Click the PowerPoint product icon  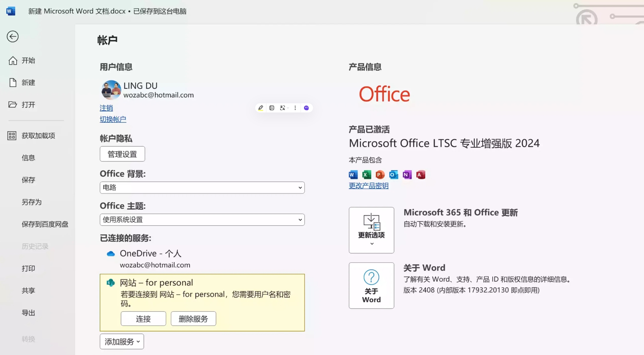[380, 174]
